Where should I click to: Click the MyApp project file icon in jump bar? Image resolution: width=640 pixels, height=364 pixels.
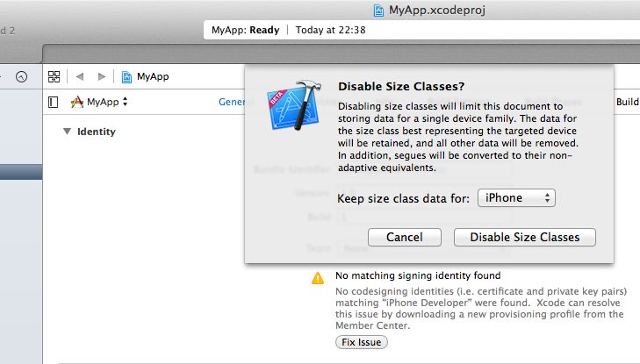click(126, 76)
